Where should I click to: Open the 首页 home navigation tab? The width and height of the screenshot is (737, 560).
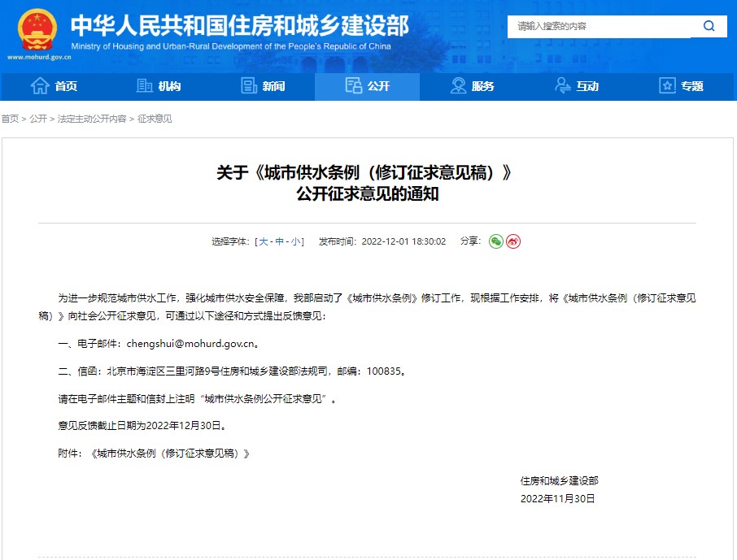point(54,86)
